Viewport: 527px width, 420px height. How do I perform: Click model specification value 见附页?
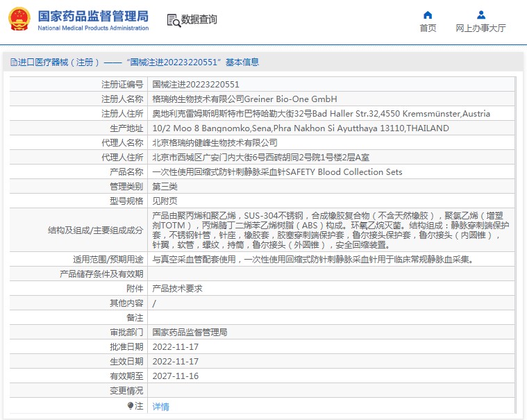coord(165,201)
